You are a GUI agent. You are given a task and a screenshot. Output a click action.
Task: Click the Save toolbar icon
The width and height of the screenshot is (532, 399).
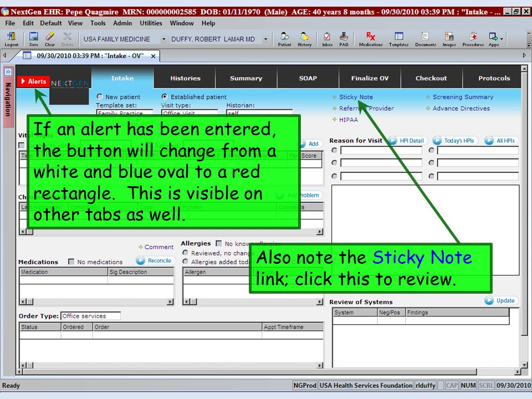point(34,39)
